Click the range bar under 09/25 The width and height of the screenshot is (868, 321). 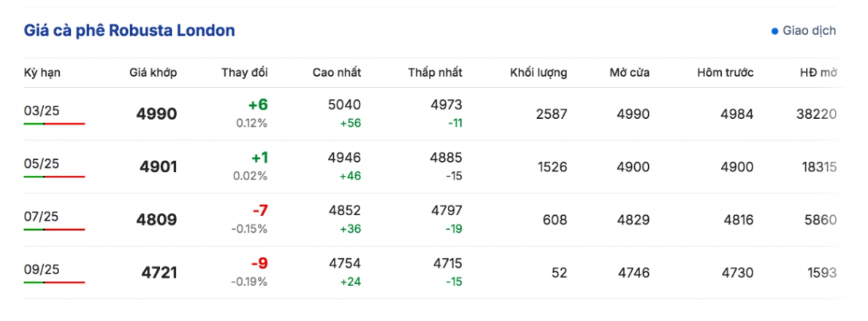point(54,282)
